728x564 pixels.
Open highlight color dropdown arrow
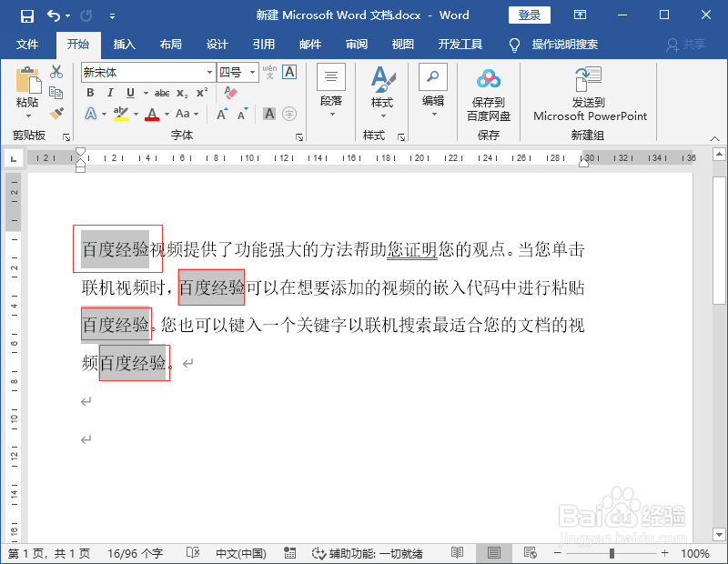click(136, 114)
